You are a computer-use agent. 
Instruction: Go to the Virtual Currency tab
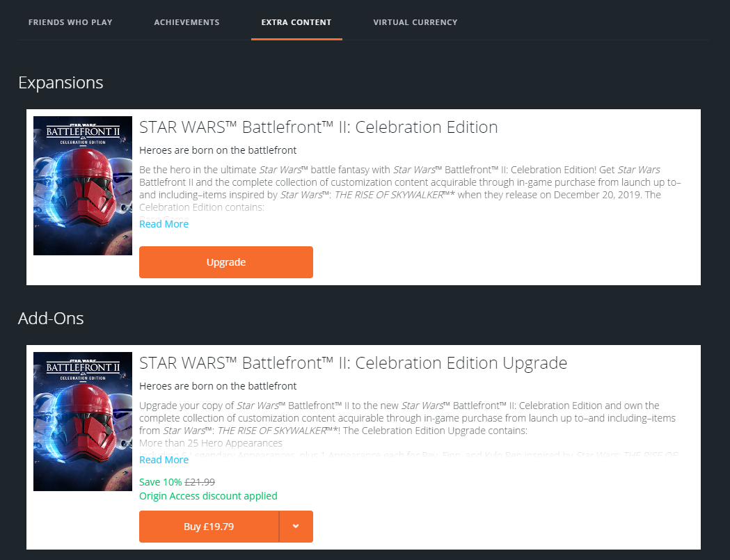415,22
